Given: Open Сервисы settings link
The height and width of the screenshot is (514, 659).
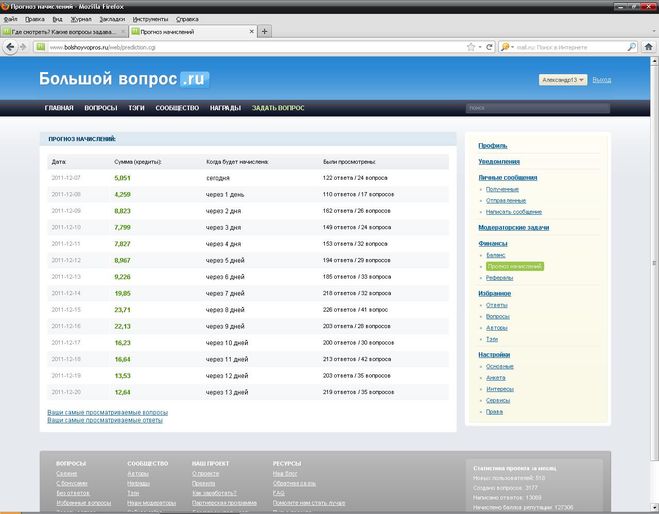Looking at the screenshot, I should 498,401.
